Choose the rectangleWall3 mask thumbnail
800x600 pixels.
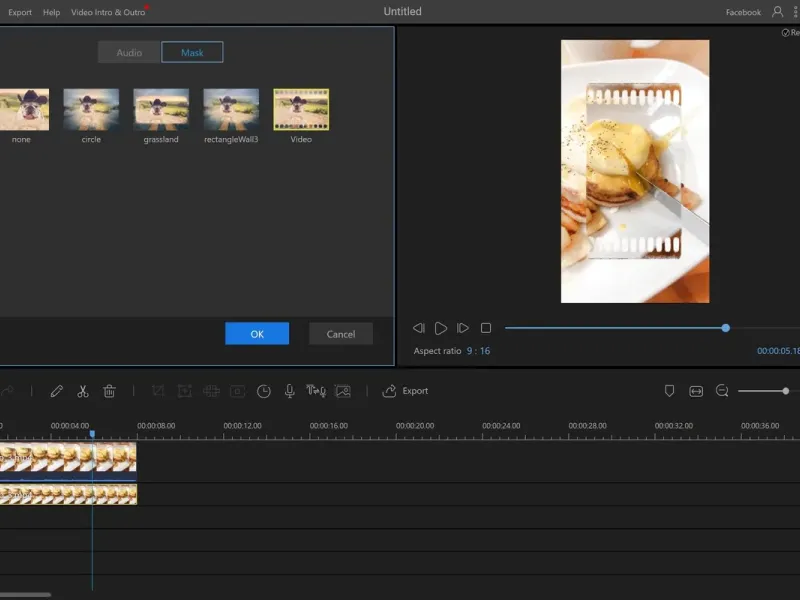[x=231, y=110]
